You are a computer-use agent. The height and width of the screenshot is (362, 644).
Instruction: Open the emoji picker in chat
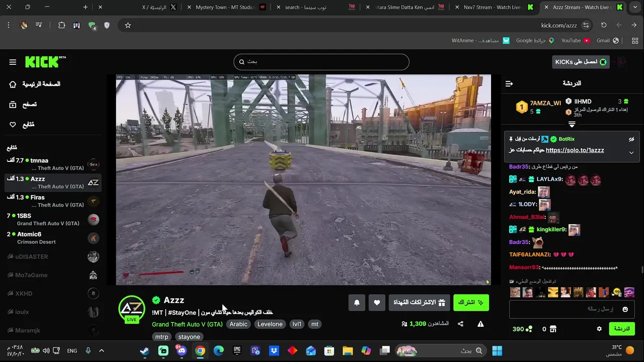pyautogui.click(x=625, y=309)
